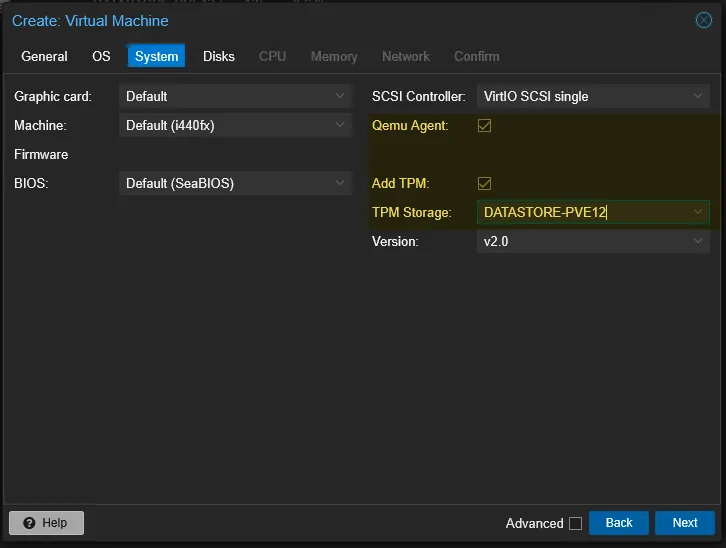
Task: Click the CPU tab
Action: pyautogui.click(x=272, y=56)
